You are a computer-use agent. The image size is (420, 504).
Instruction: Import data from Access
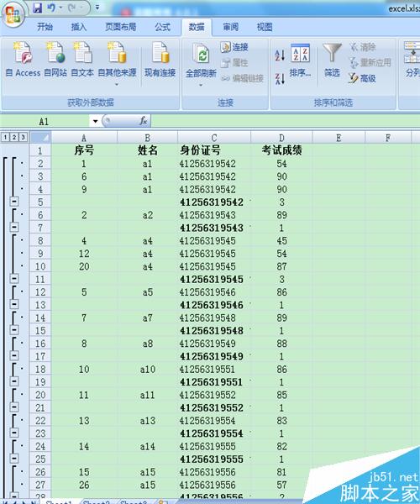pyautogui.click(x=23, y=60)
